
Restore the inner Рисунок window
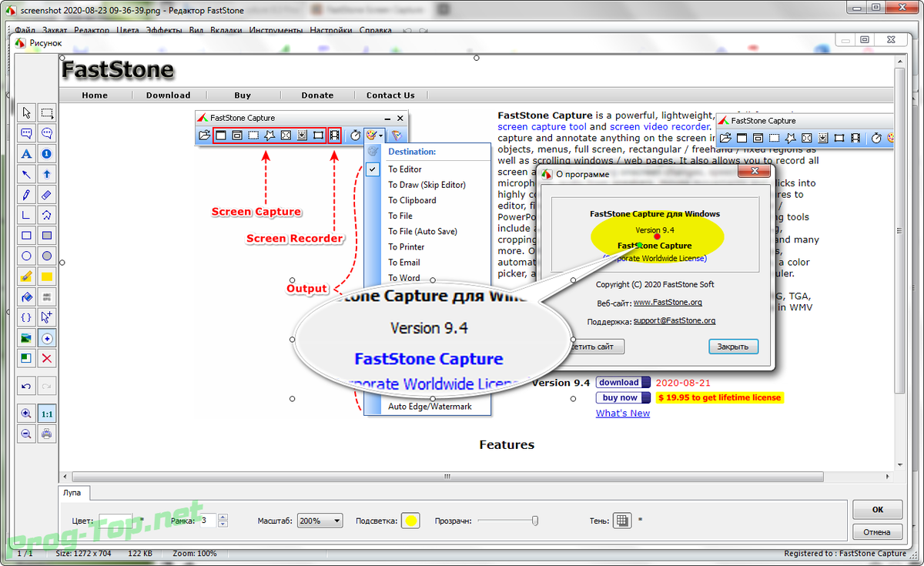click(865, 40)
